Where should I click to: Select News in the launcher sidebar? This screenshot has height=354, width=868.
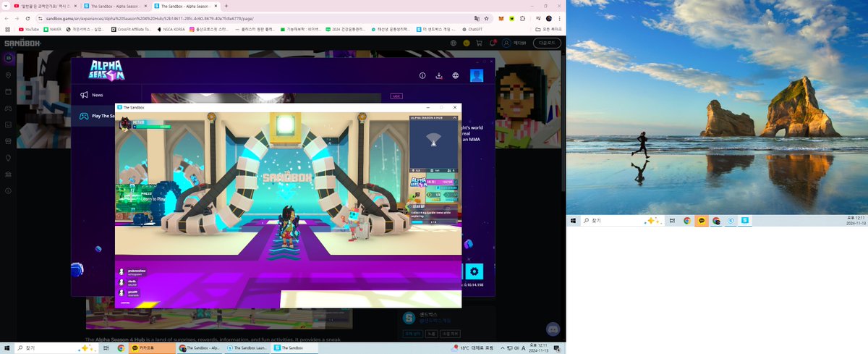pos(98,95)
